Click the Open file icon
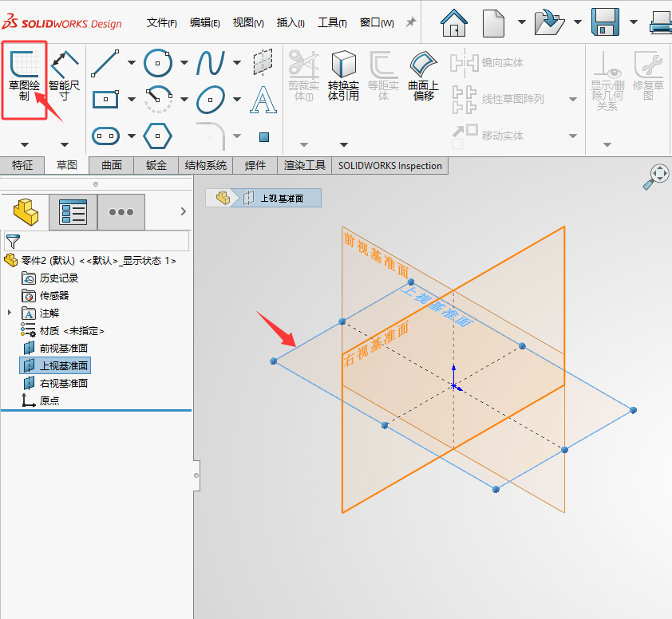 [549, 22]
